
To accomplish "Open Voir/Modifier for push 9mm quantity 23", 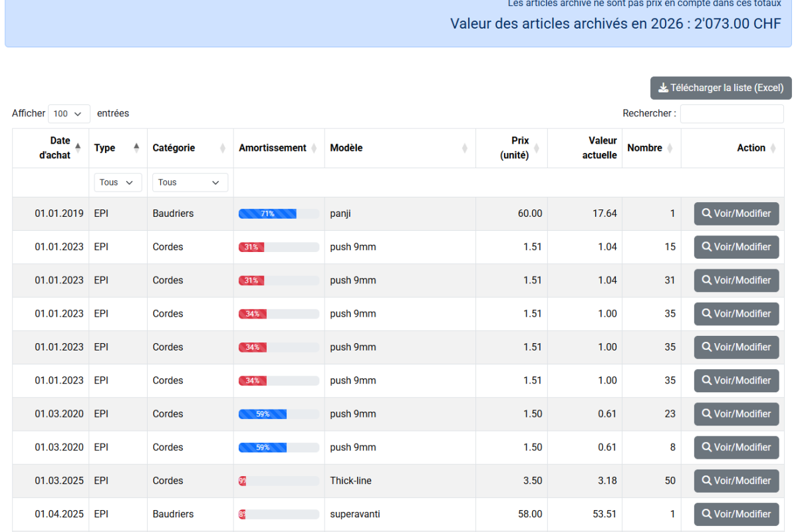I will pos(736,414).
